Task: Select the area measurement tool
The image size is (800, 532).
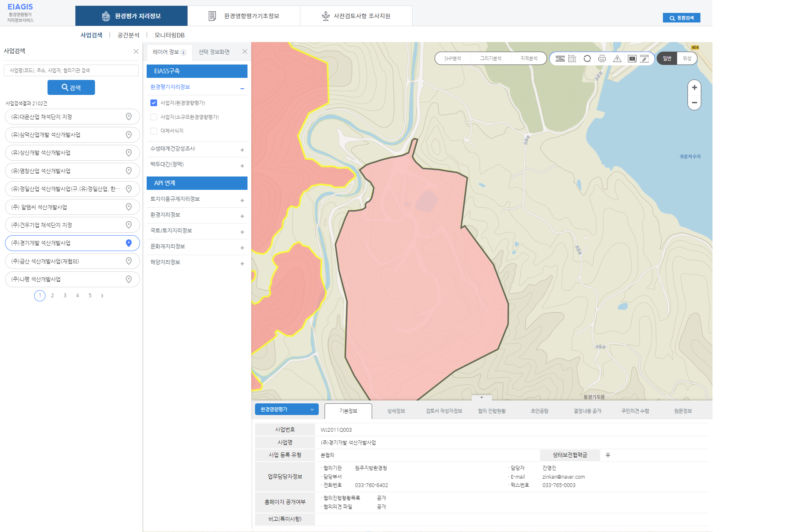Action: [572, 59]
